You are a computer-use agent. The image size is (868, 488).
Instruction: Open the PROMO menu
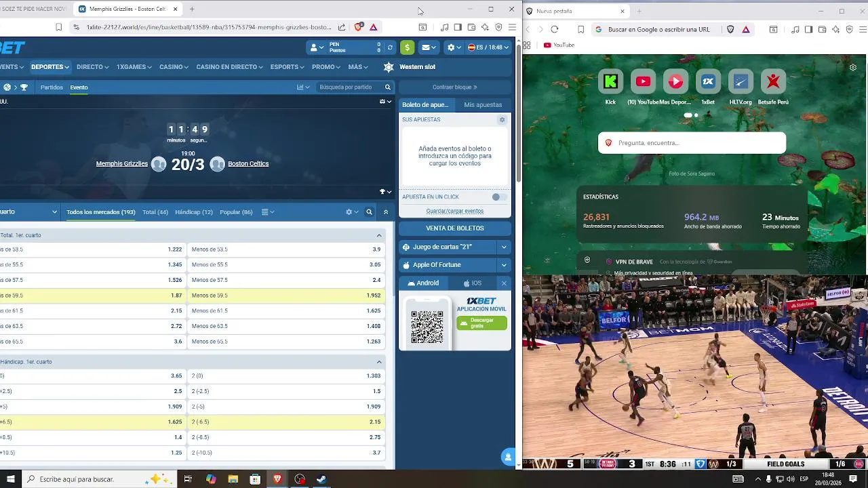pyautogui.click(x=326, y=67)
